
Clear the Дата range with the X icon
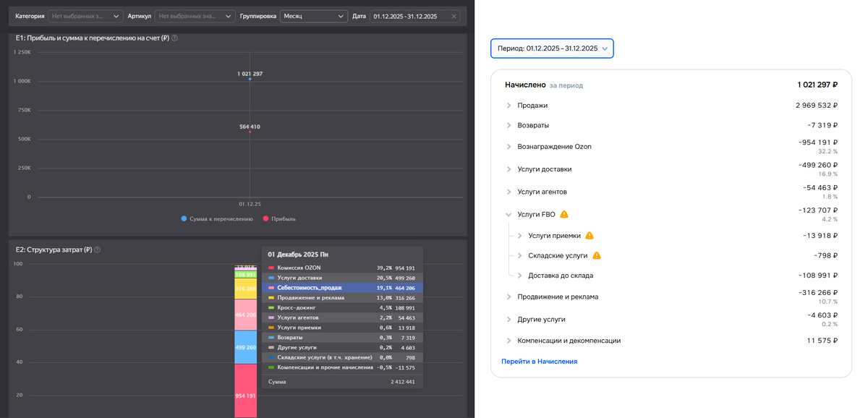point(454,16)
